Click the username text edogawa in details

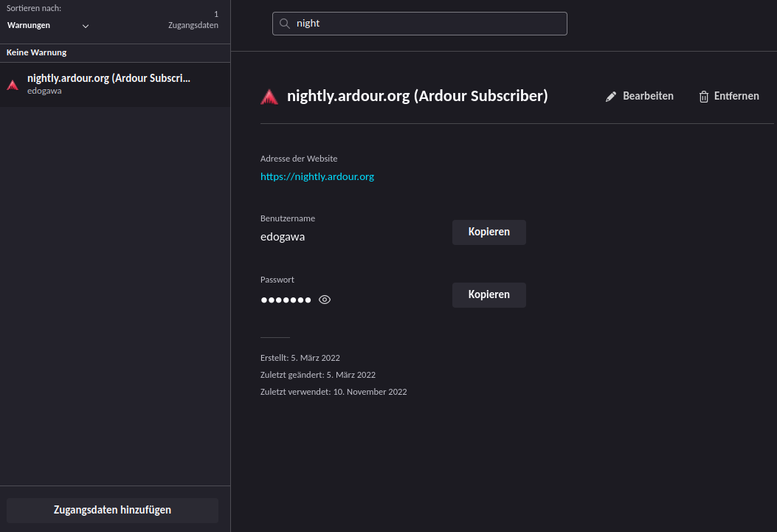click(283, 237)
